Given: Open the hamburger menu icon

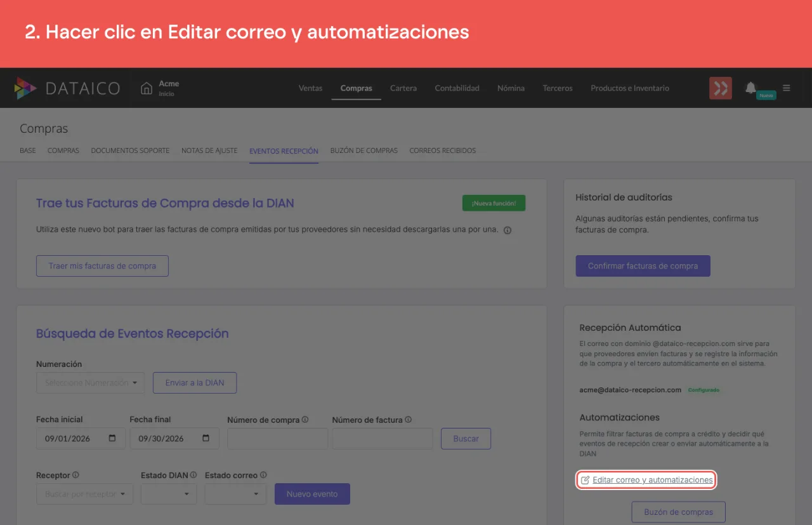Looking at the screenshot, I should click(x=787, y=88).
